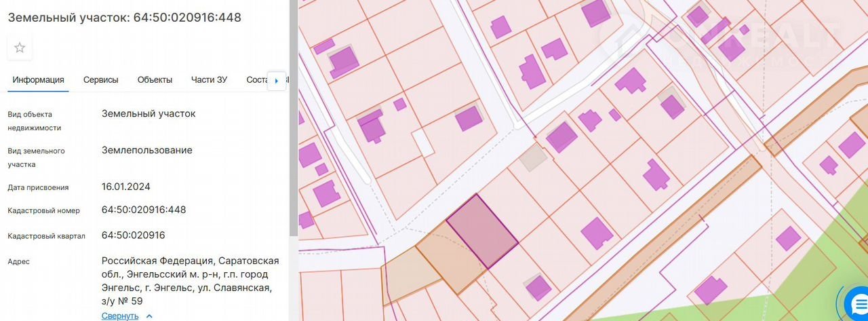
Task: Open the Объекты tab
Action: coord(155,80)
